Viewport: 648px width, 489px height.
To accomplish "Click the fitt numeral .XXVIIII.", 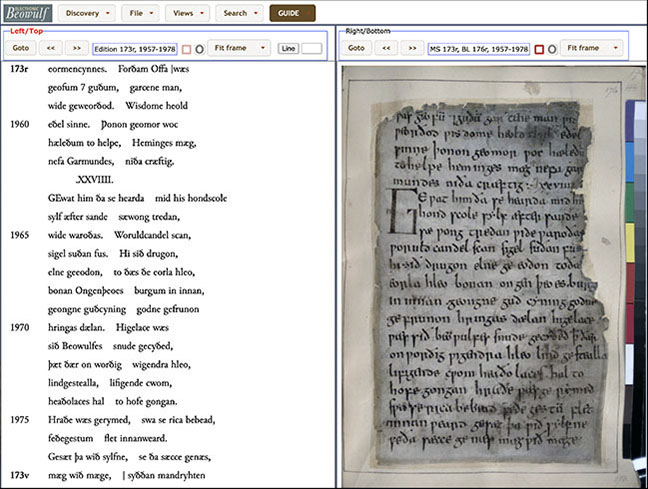I will (x=95, y=180).
